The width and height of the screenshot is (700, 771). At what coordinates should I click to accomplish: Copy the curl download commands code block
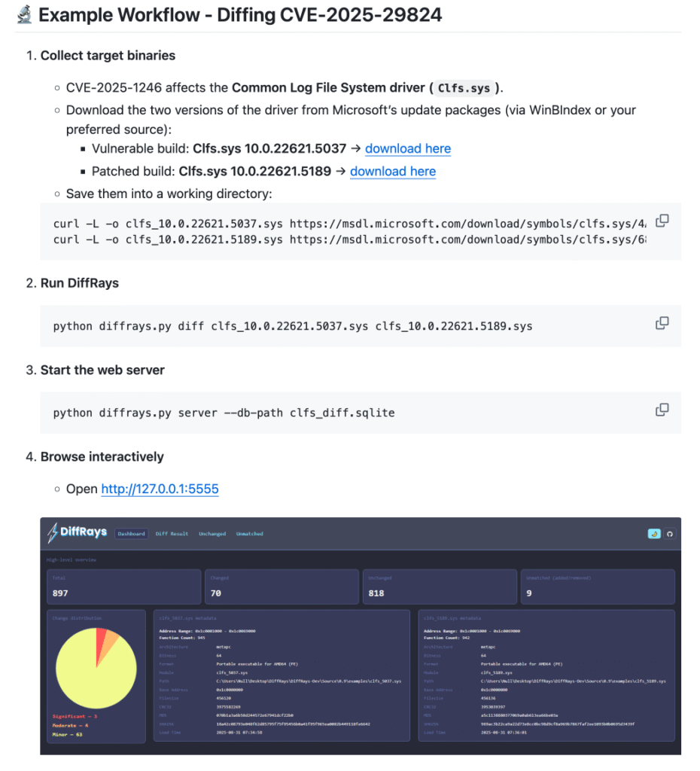tap(662, 221)
